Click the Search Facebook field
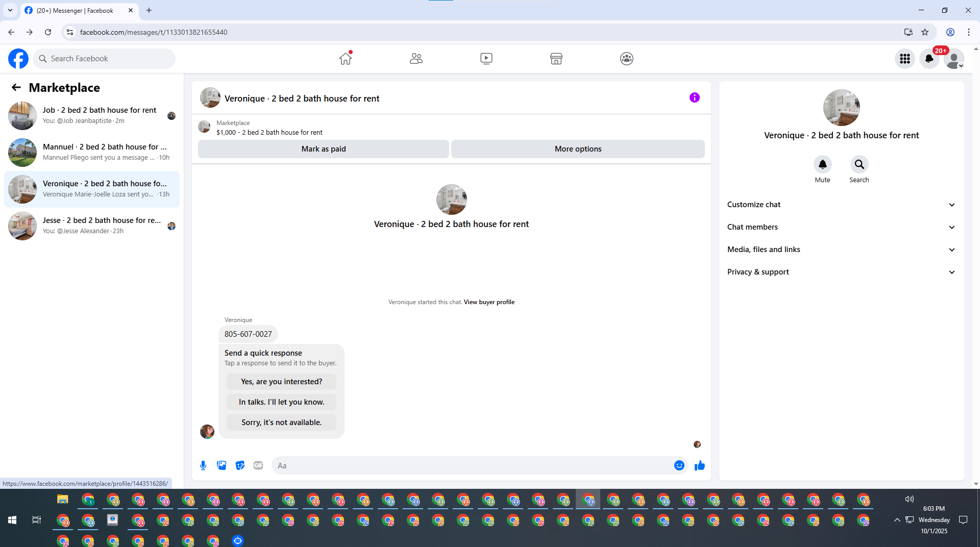 tap(104, 59)
